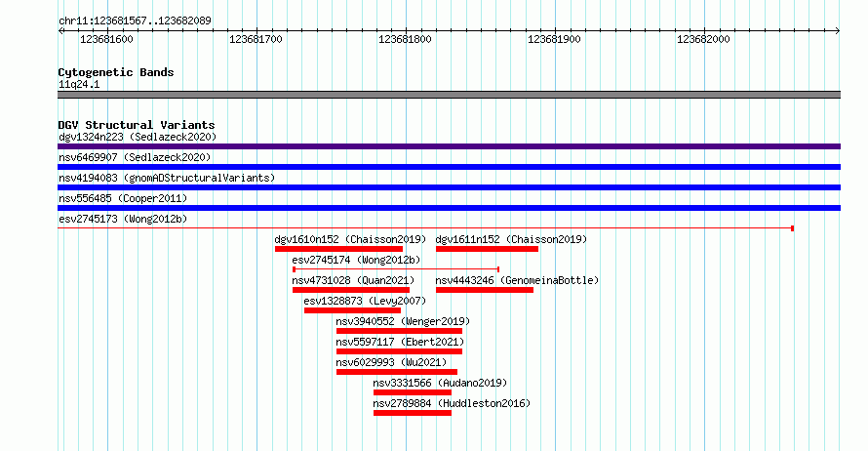Click the blue nsv4194083 variant bar

pyautogui.click(x=449, y=187)
